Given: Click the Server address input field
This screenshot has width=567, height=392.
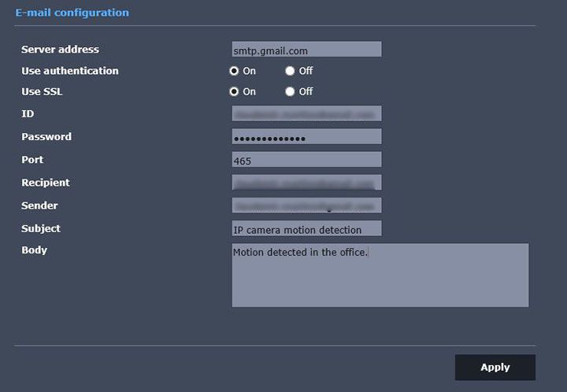Looking at the screenshot, I should point(306,50).
